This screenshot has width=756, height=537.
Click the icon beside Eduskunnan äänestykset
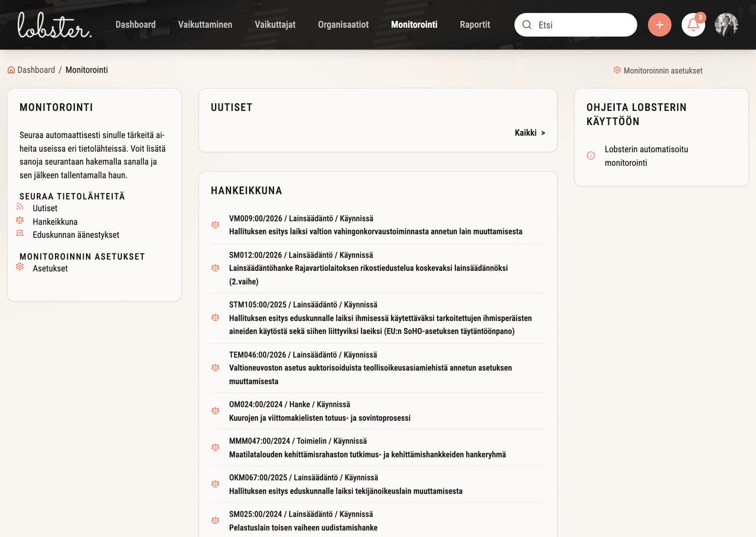click(19, 233)
